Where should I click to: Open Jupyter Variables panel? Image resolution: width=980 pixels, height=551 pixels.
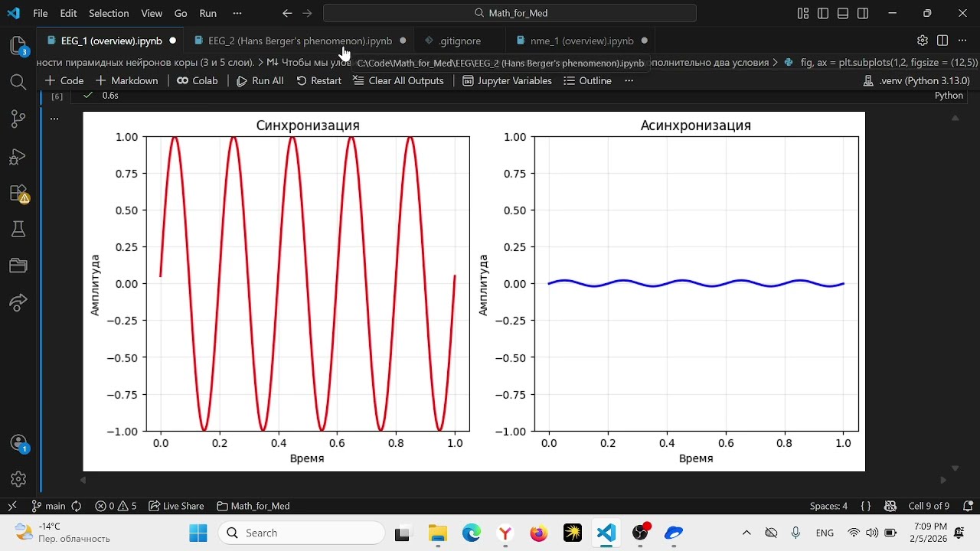pos(507,80)
